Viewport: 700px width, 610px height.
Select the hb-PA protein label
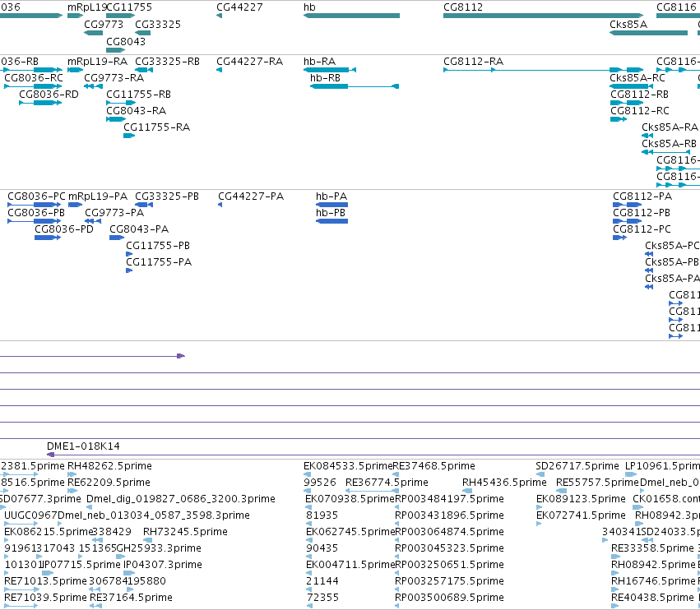click(331, 196)
